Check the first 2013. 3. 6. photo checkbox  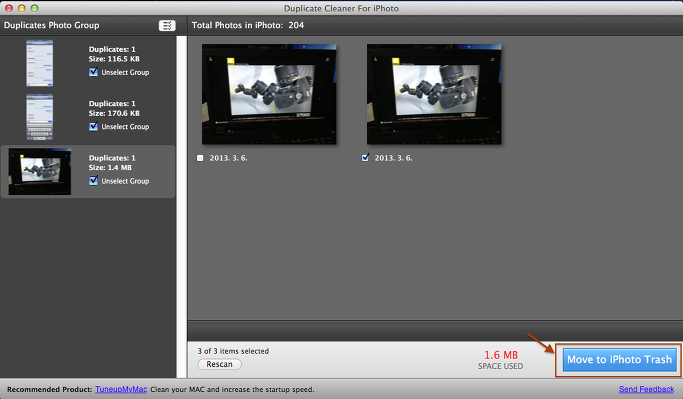(200, 158)
